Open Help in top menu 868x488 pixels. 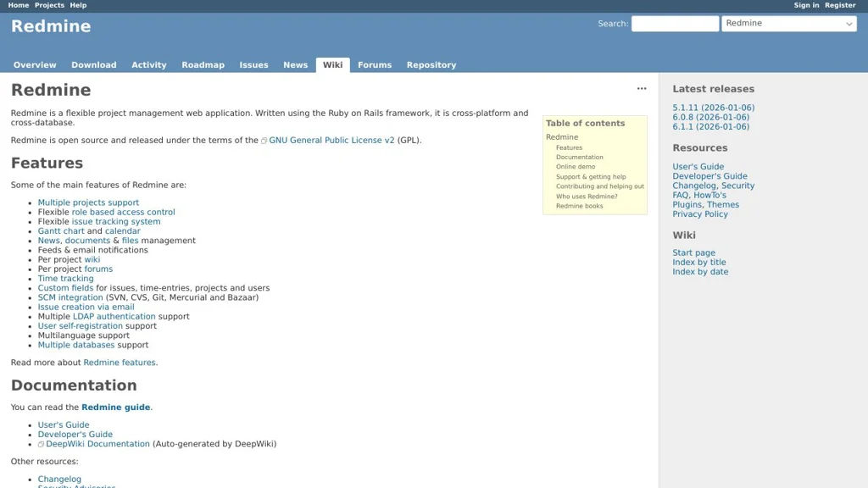click(78, 5)
